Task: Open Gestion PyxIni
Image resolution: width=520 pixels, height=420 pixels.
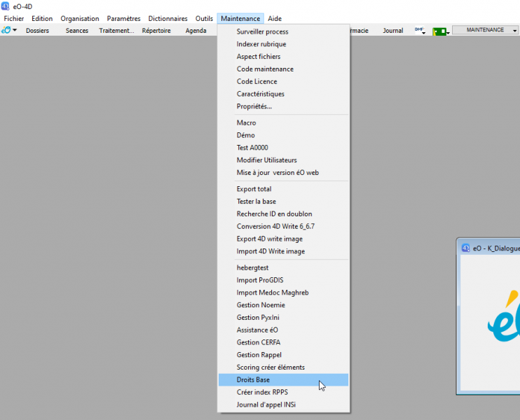Action: [284, 317]
